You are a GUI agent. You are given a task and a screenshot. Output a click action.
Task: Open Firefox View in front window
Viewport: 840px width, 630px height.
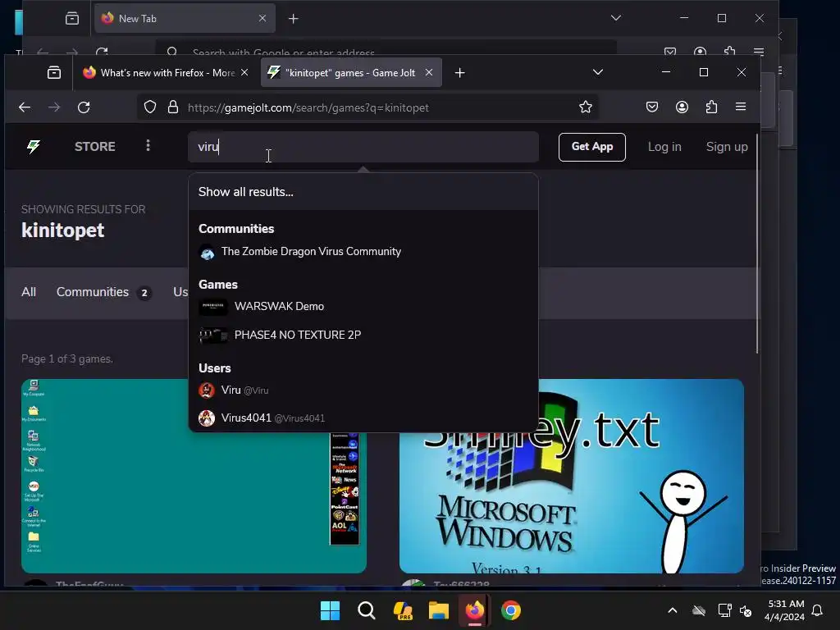click(54, 72)
